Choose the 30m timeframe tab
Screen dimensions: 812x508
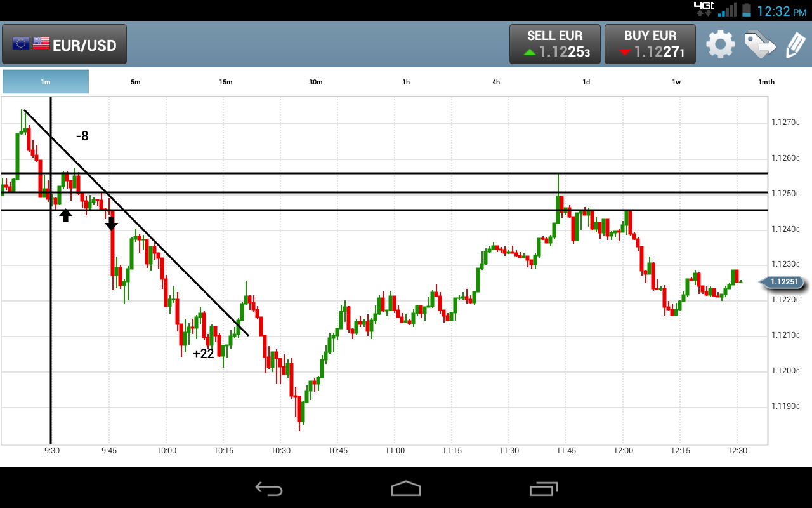[x=316, y=82]
